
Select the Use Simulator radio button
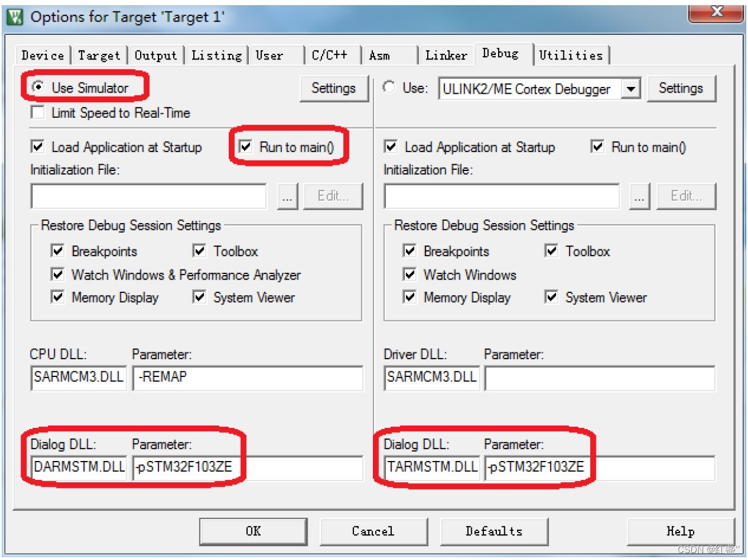click(38, 87)
